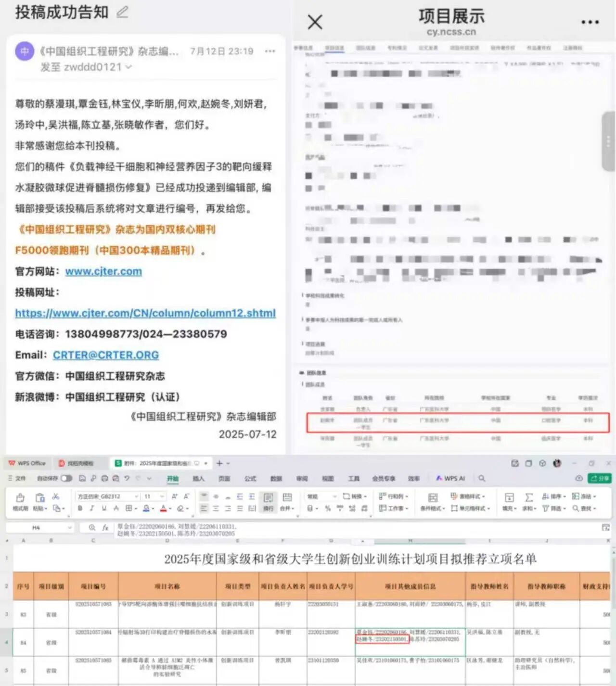
Task: Open the number format dropdown showing 常规
Action: pyautogui.click(x=320, y=496)
